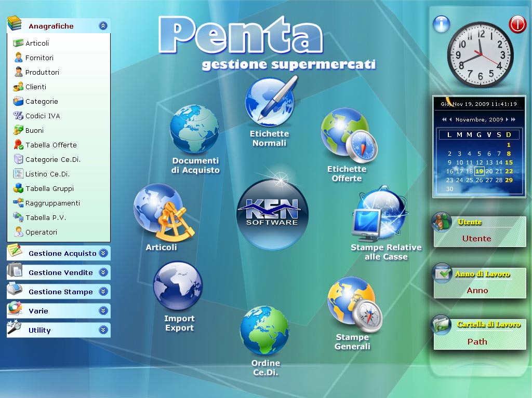Open the Stampe Generali globe icon

[354, 304]
